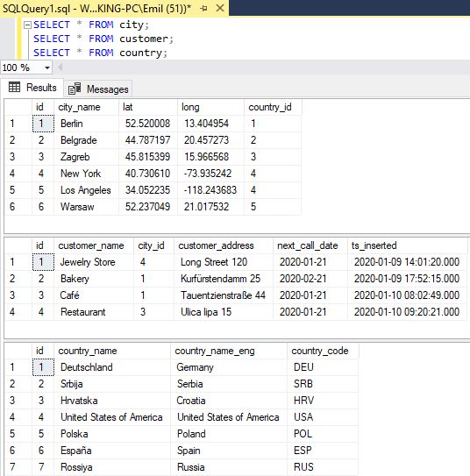Select timestamp 2020-01-10 09:20:21.000
This screenshot has height=476, width=470.
point(407,312)
